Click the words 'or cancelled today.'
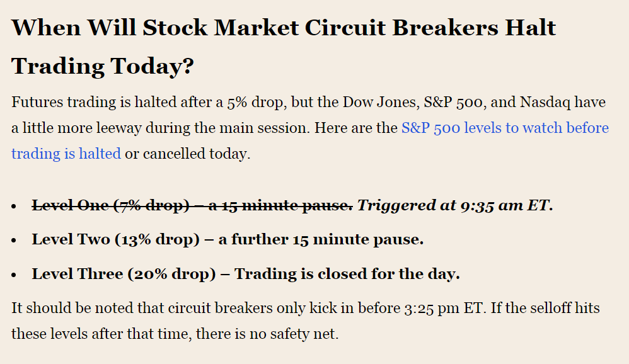 [188, 154]
